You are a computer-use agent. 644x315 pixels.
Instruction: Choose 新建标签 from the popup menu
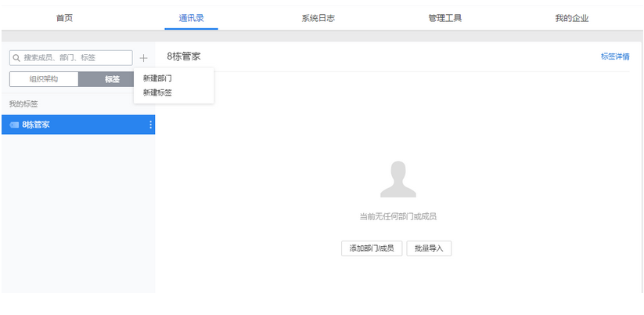coord(157,93)
